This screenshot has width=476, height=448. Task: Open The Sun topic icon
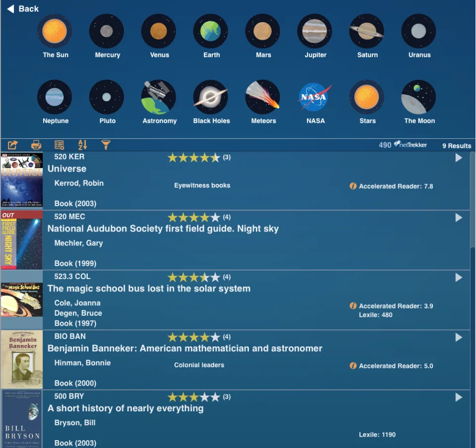click(55, 31)
